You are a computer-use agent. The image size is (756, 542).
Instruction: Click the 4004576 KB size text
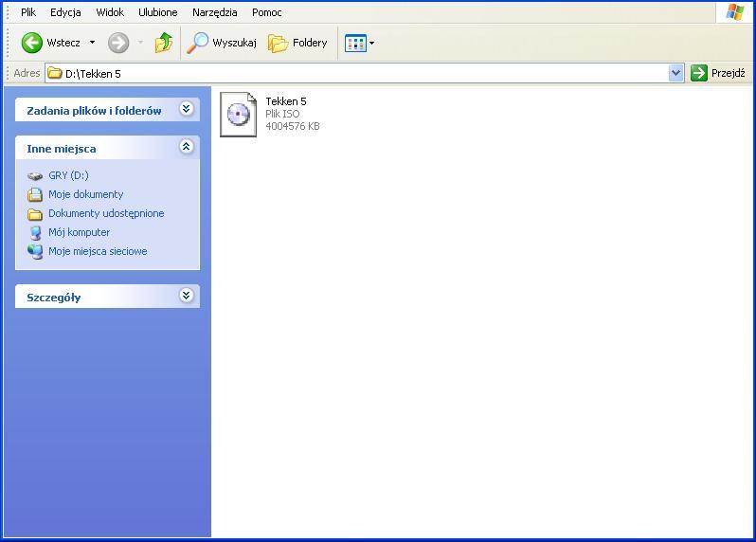[292, 126]
